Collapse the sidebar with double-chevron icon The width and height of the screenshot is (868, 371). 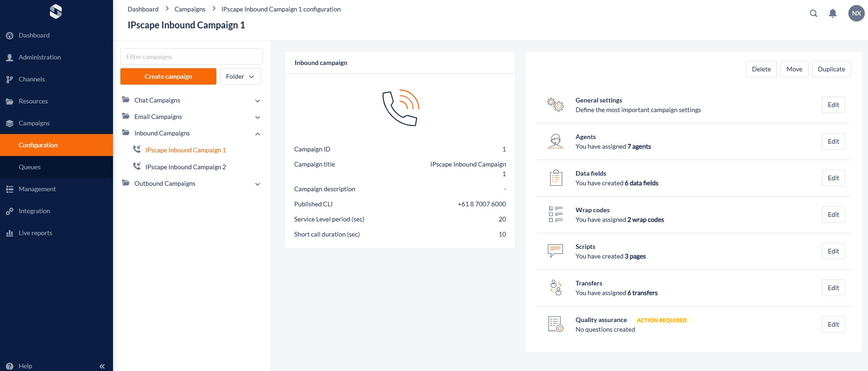(102, 366)
